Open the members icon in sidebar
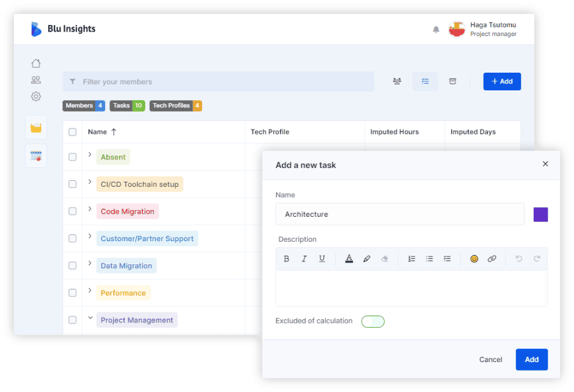Image resolution: width=574 pixels, height=392 pixels. [x=36, y=80]
